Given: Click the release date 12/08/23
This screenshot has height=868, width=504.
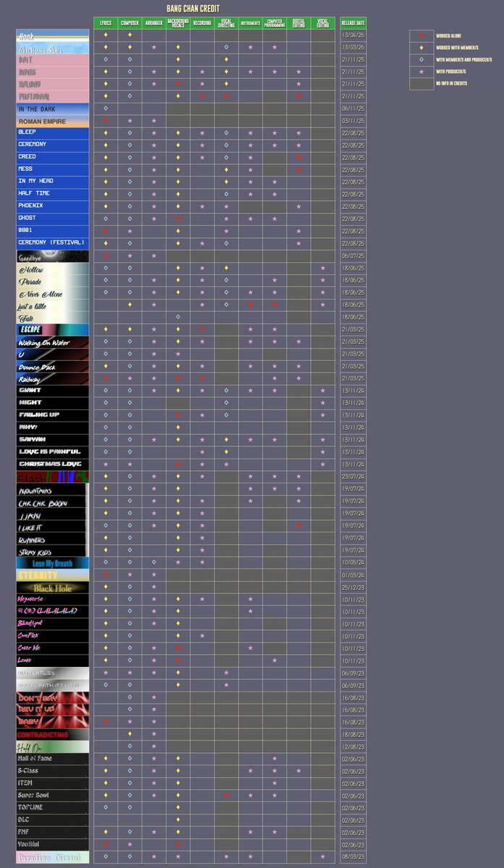Looking at the screenshot, I should pos(353,746).
